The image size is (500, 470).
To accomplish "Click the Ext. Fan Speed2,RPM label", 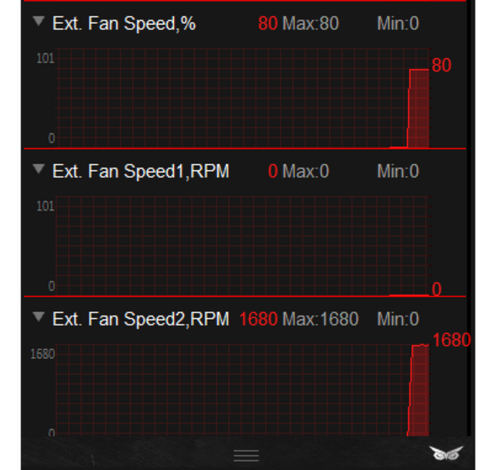I will (x=141, y=319).
